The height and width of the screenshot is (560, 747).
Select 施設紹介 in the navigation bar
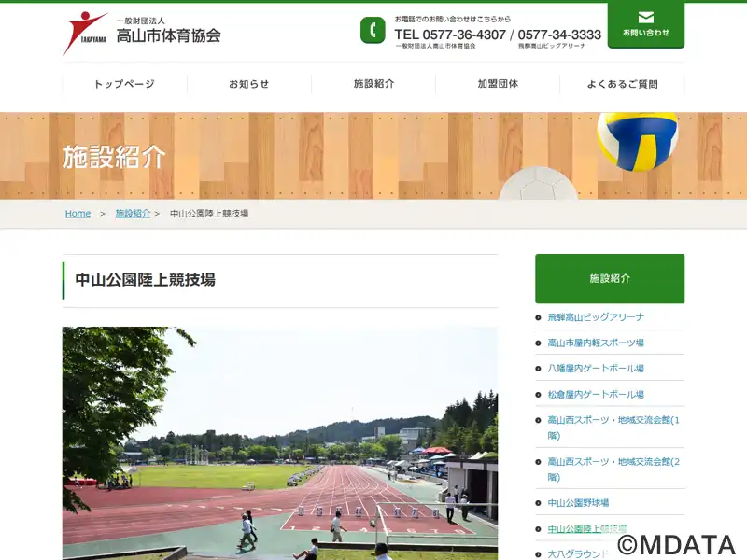(373, 84)
